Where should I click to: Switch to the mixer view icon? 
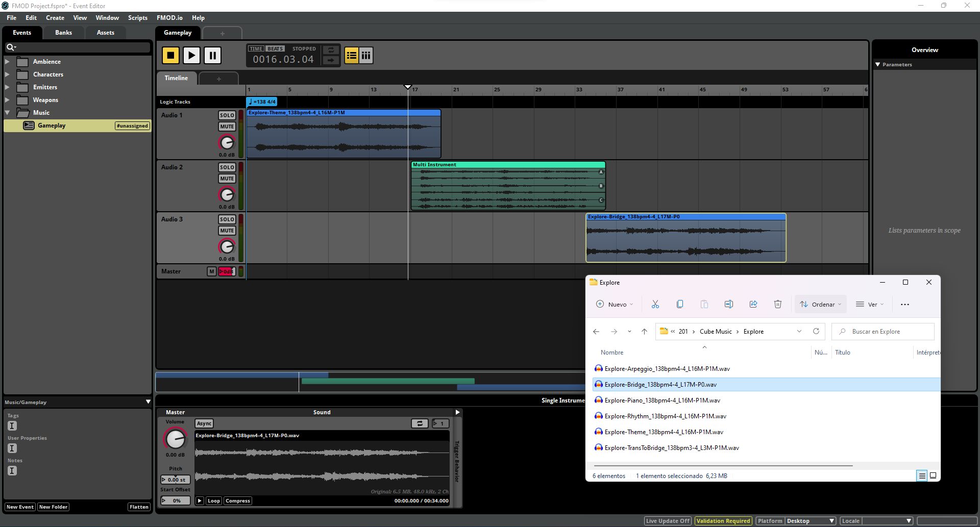click(x=366, y=55)
